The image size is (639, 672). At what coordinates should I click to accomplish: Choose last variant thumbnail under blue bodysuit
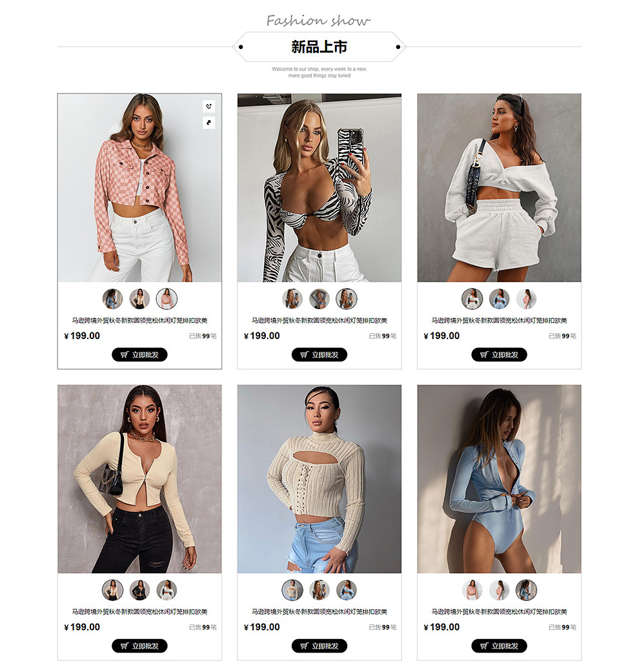pyautogui.click(x=526, y=590)
